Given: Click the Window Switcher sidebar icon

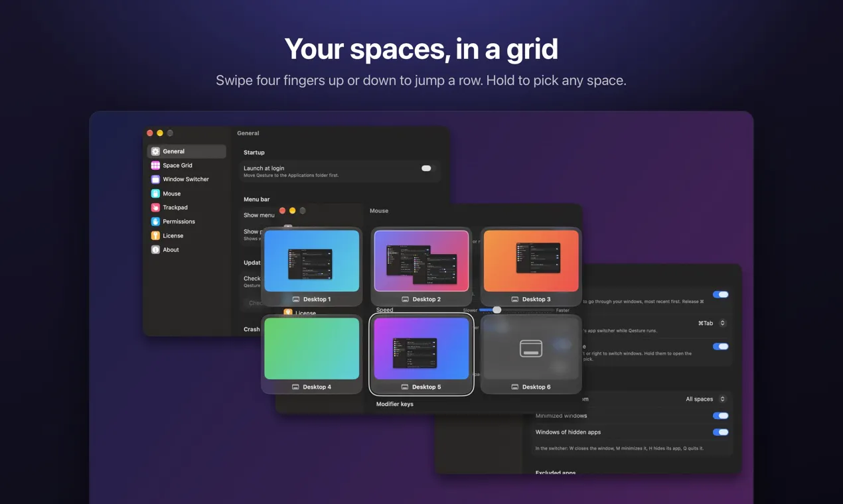Looking at the screenshot, I should point(155,179).
